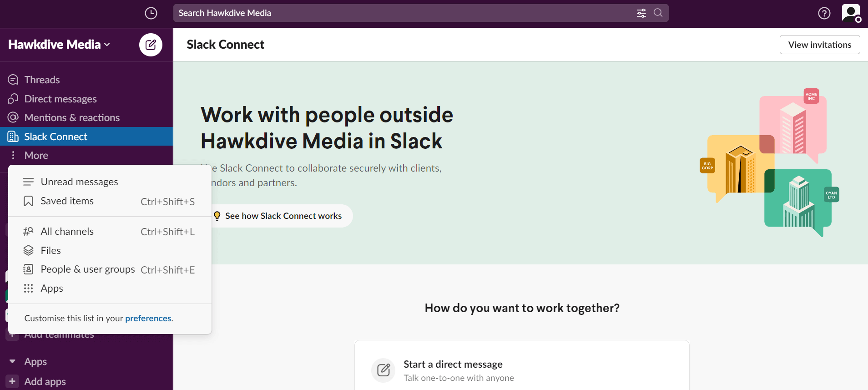Screen dimensions: 868x390
Task: Click the Apps section label in sidebar
Action: [x=35, y=361]
